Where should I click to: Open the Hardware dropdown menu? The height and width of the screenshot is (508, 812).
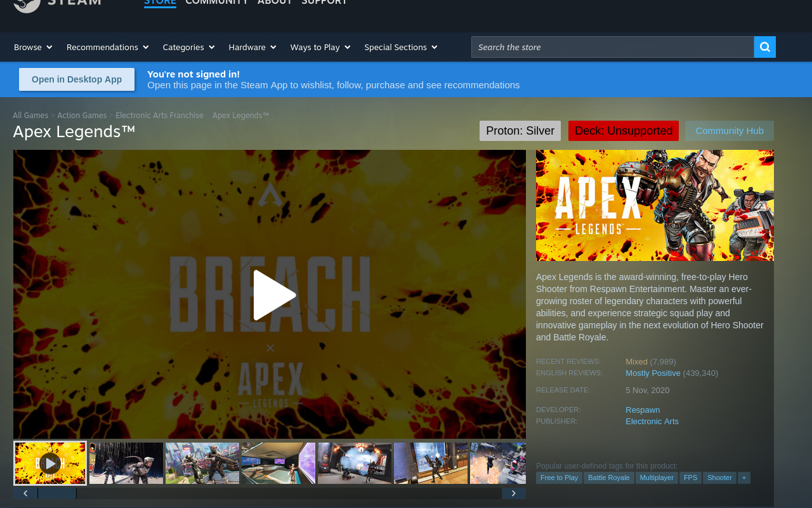[252, 47]
